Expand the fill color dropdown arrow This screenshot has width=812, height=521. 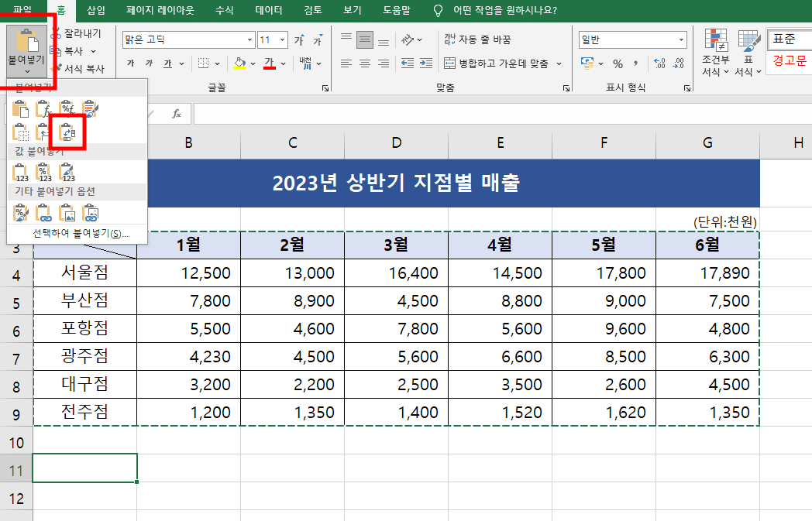point(253,63)
